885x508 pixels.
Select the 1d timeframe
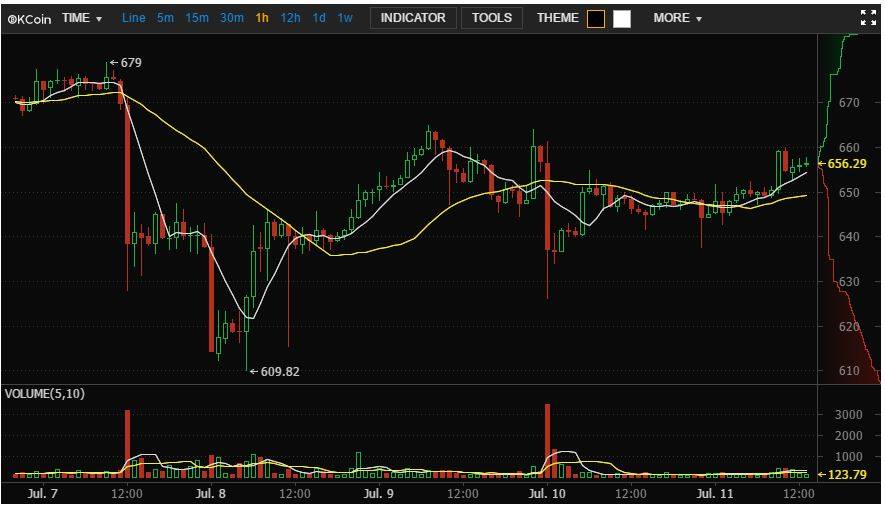(319, 18)
